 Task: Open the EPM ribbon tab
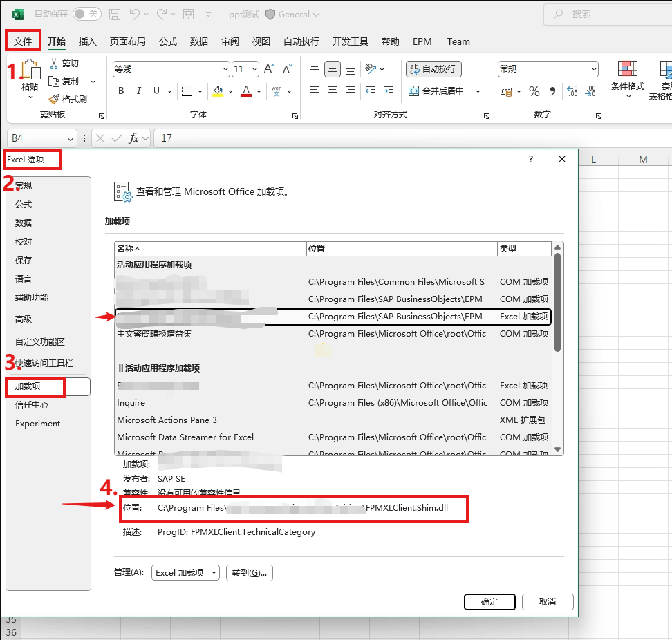(x=422, y=41)
